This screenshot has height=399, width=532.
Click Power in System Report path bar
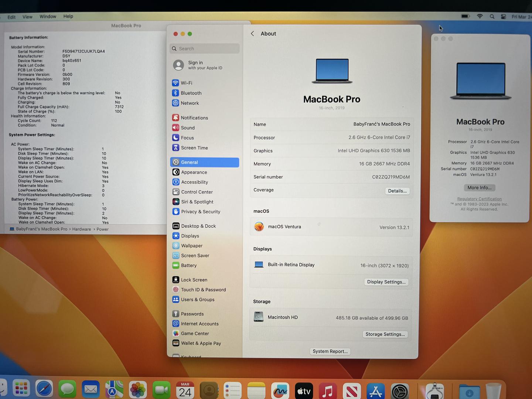coord(103,229)
